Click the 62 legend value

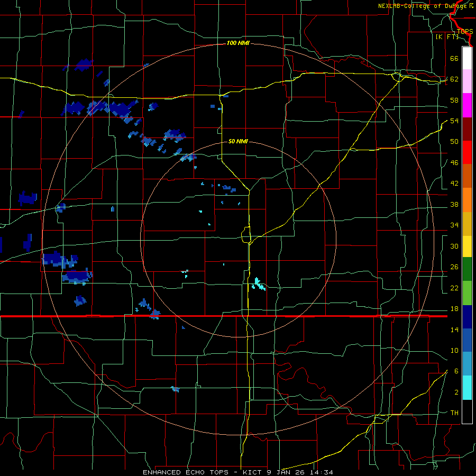click(x=454, y=79)
